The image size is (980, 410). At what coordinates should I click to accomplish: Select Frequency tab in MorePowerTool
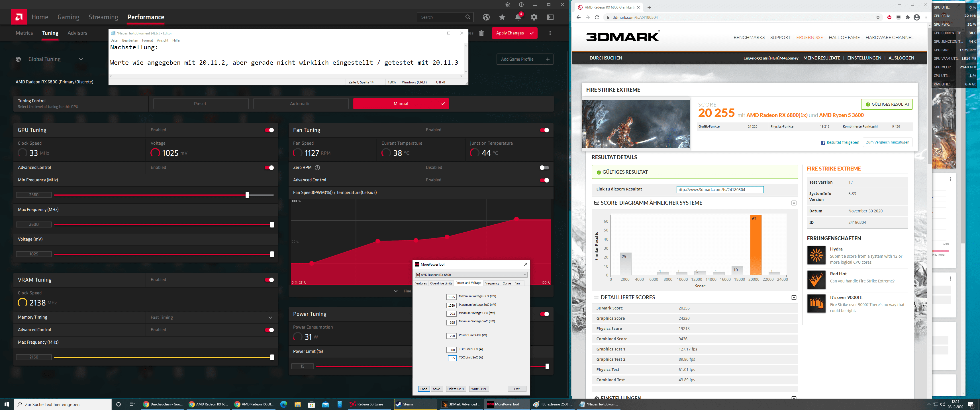coord(491,283)
